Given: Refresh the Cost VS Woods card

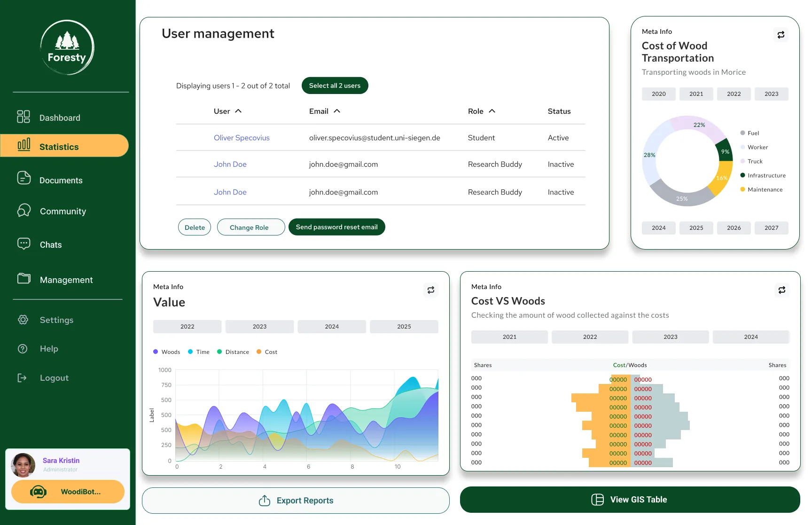Looking at the screenshot, I should tap(782, 290).
